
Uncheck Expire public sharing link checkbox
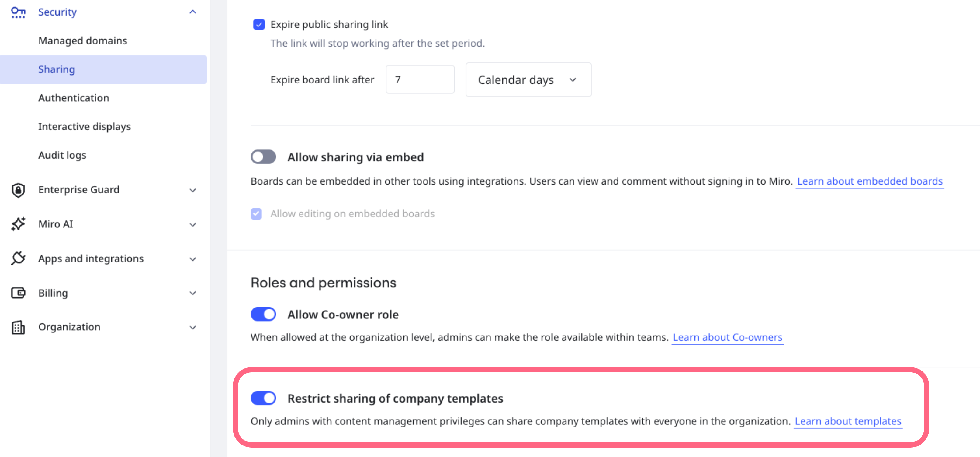(x=259, y=24)
